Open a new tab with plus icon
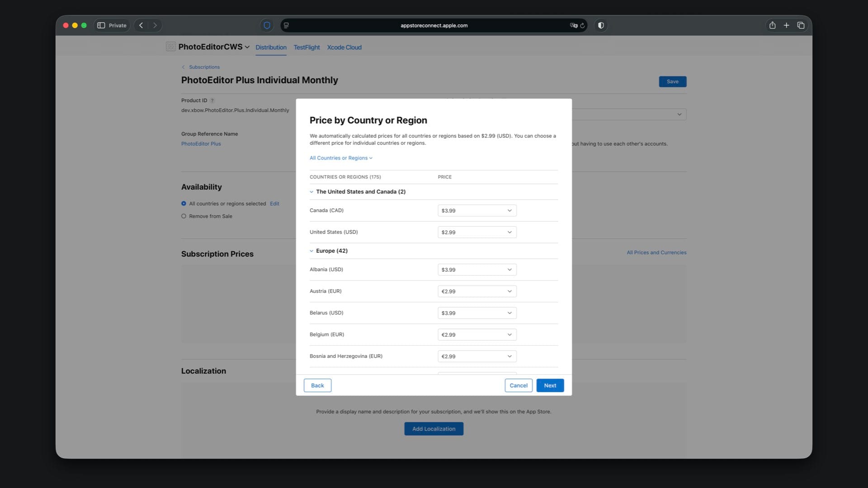868x488 pixels. [x=786, y=25]
